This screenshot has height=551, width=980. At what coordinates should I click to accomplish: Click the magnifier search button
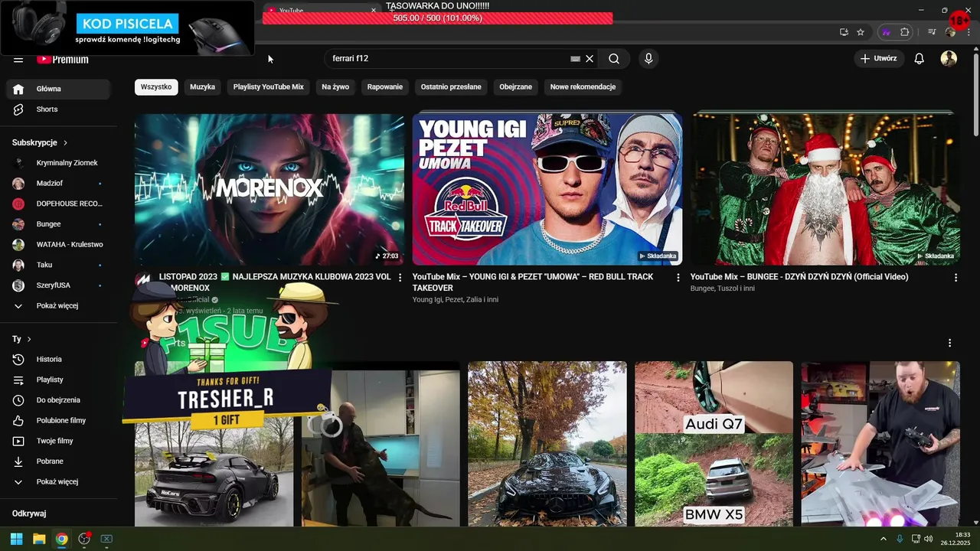click(x=614, y=59)
